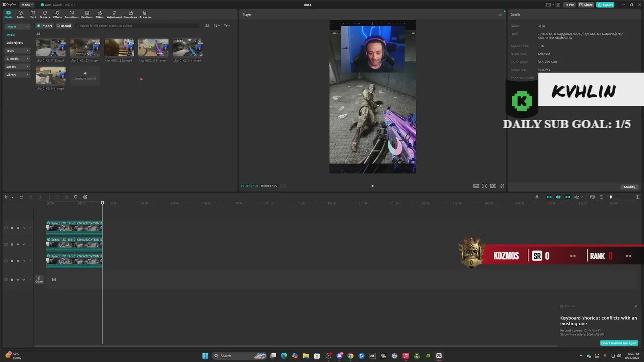Open the Text tool tab
The height and width of the screenshot is (362, 644).
pyautogui.click(x=33, y=14)
